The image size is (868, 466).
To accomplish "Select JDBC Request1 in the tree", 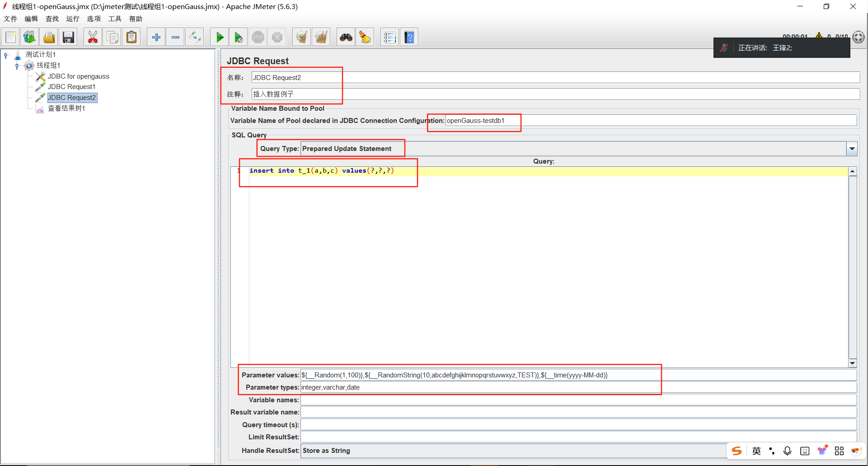I will (x=72, y=87).
